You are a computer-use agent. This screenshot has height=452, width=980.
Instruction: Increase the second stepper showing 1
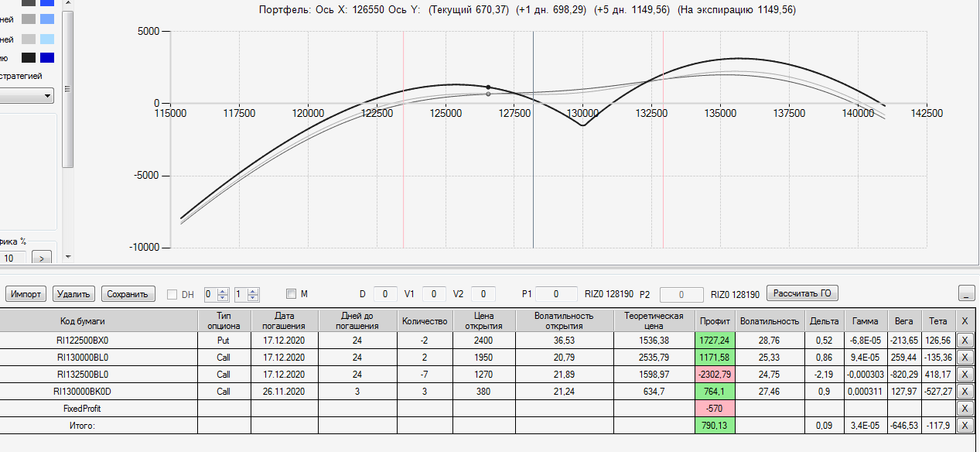point(253,291)
